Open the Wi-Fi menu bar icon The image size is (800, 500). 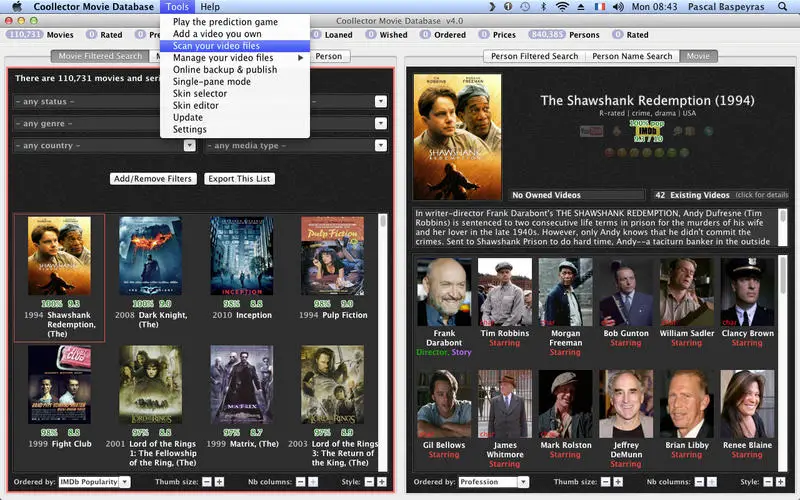562,7
